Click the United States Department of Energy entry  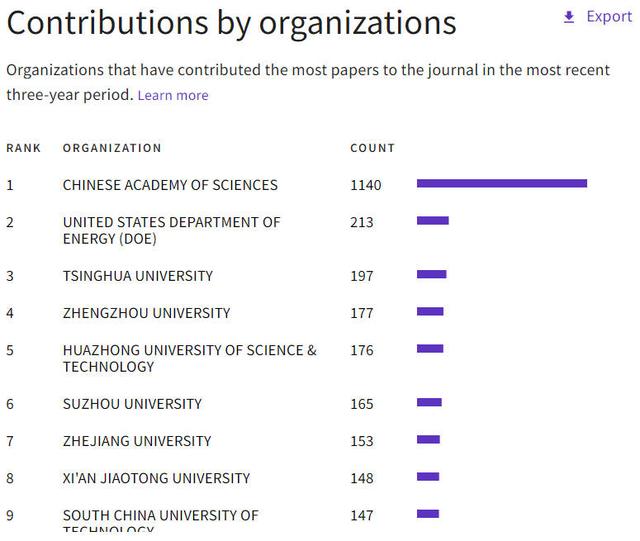click(x=171, y=230)
